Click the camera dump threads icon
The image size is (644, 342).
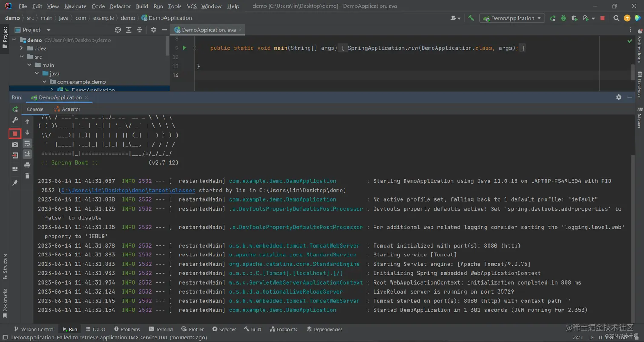click(15, 145)
